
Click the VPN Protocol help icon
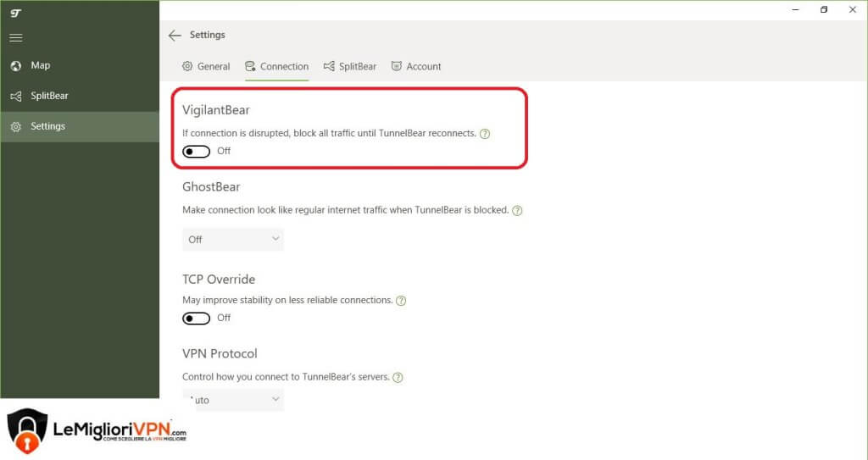click(x=398, y=378)
